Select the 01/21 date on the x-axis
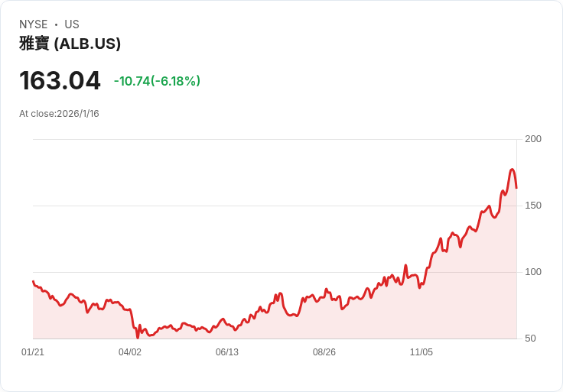The height and width of the screenshot is (392, 563). (x=33, y=352)
